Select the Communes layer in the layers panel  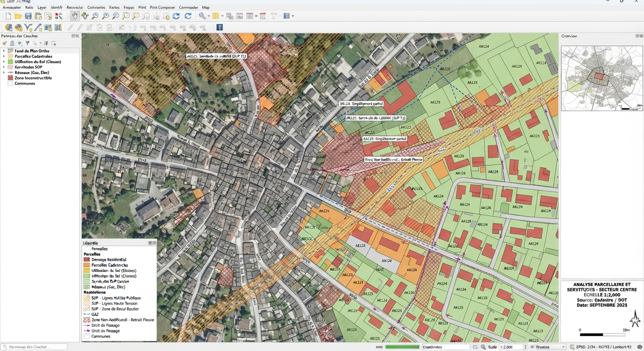click(x=25, y=83)
